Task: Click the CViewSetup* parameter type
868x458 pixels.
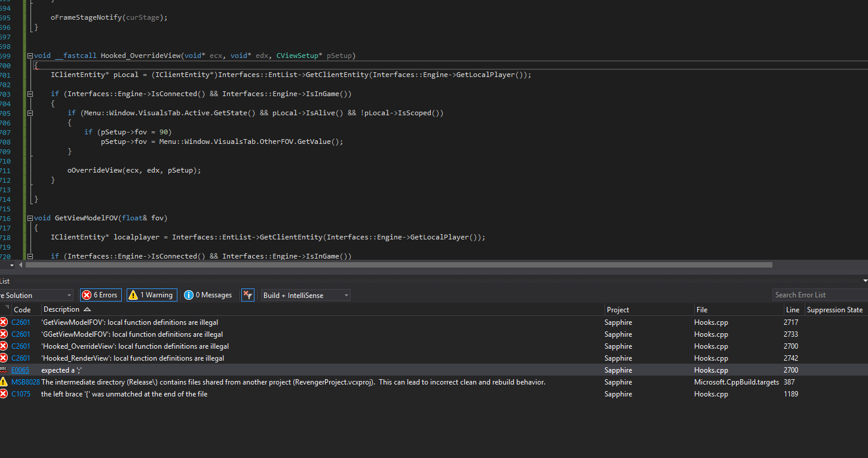Action: [x=300, y=56]
